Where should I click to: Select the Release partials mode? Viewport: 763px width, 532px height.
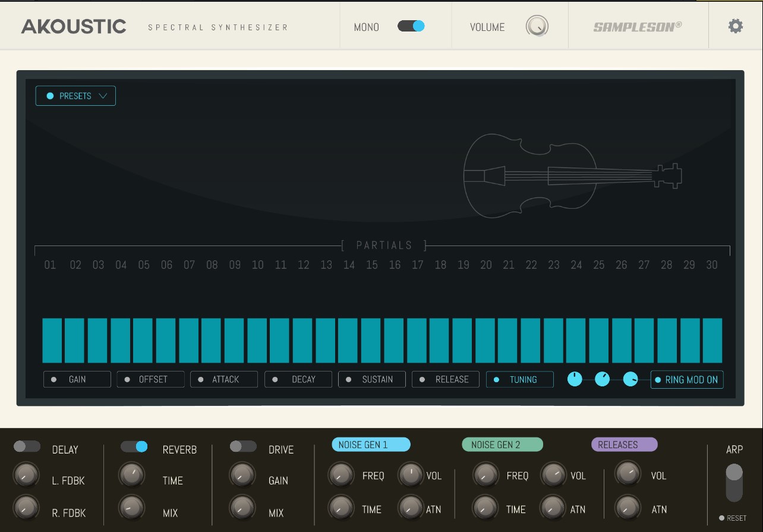[x=446, y=379]
